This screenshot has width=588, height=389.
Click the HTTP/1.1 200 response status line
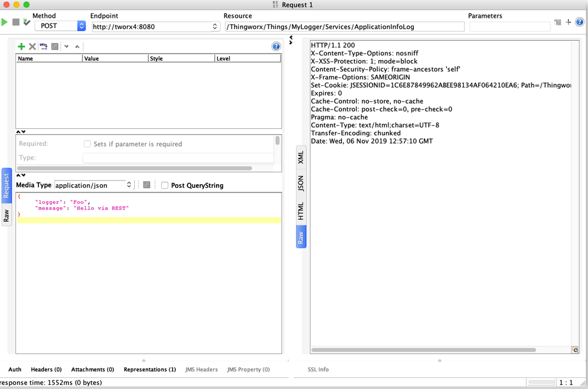click(333, 45)
